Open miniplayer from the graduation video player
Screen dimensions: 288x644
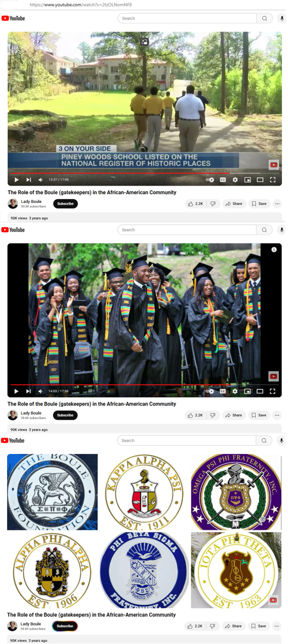[247, 391]
